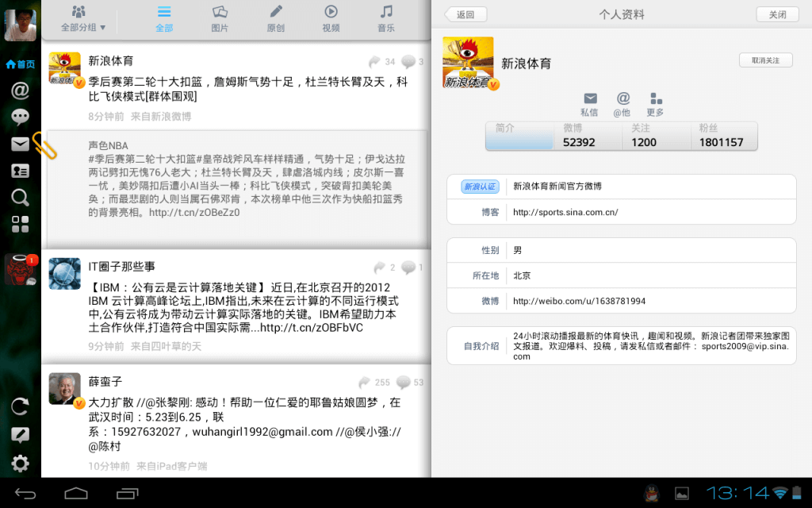Click 来自iPad客户端 source text
Viewport: 812px width, 508px height.
(171, 466)
